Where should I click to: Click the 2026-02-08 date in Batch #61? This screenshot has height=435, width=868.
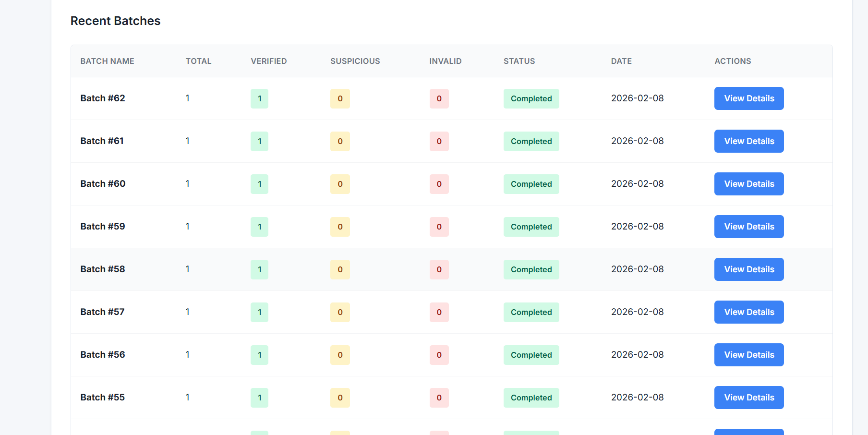click(637, 141)
